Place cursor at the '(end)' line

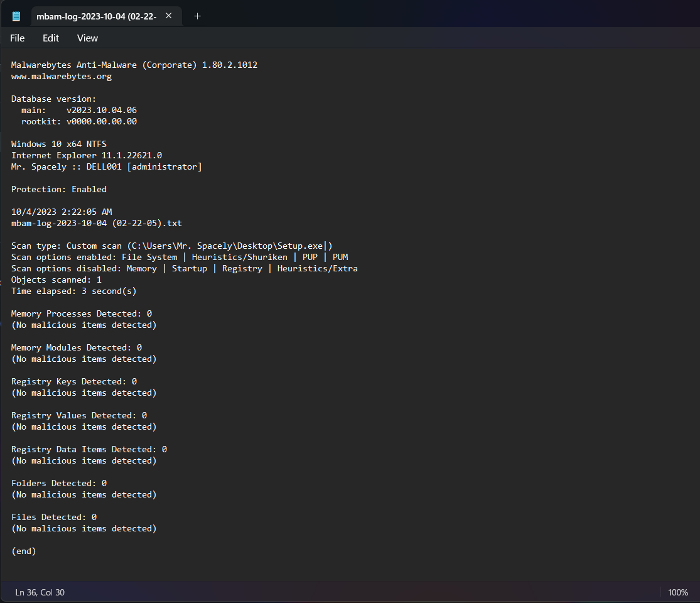tap(24, 551)
